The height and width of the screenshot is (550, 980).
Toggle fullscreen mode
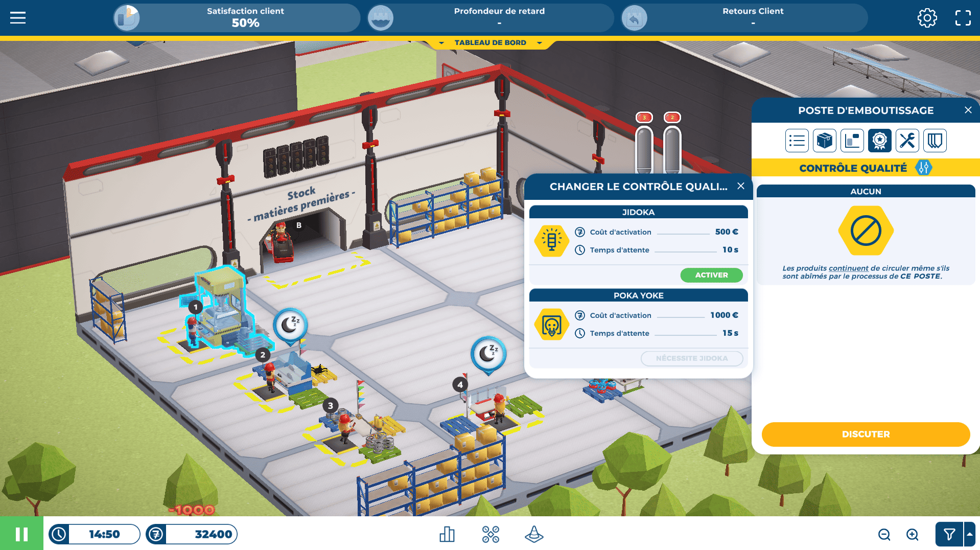963,18
